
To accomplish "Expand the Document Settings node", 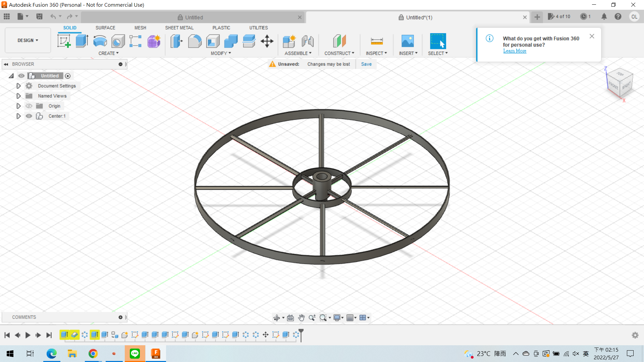I will click(18, 86).
